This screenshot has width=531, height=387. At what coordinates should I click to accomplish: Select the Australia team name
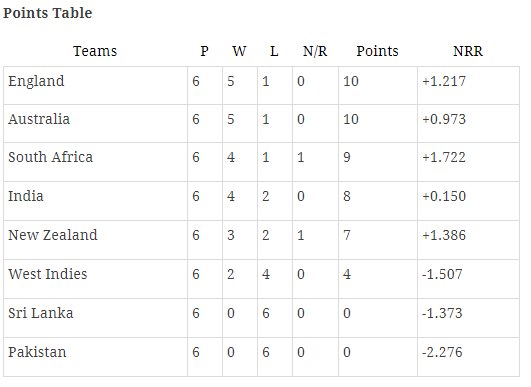39,119
